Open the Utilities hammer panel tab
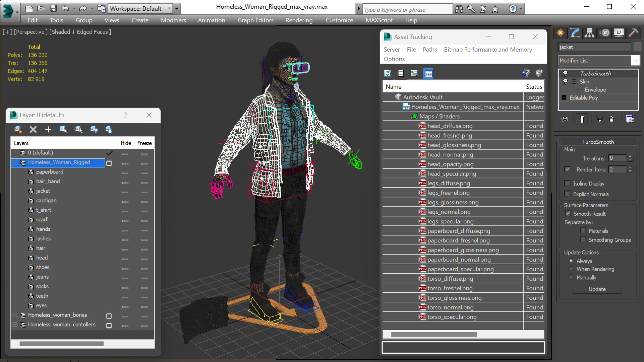644x362 pixels. (x=633, y=32)
